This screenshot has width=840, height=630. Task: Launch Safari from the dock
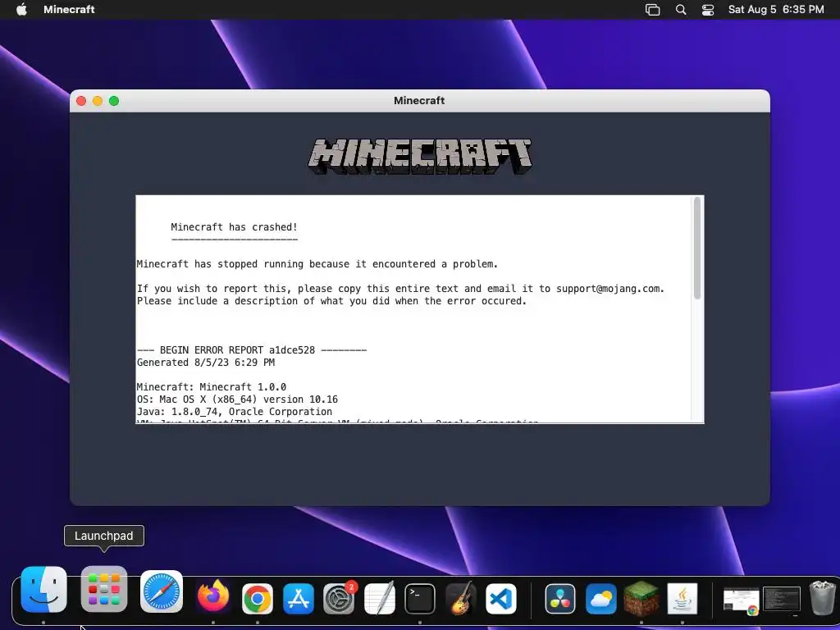tap(162, 592)
